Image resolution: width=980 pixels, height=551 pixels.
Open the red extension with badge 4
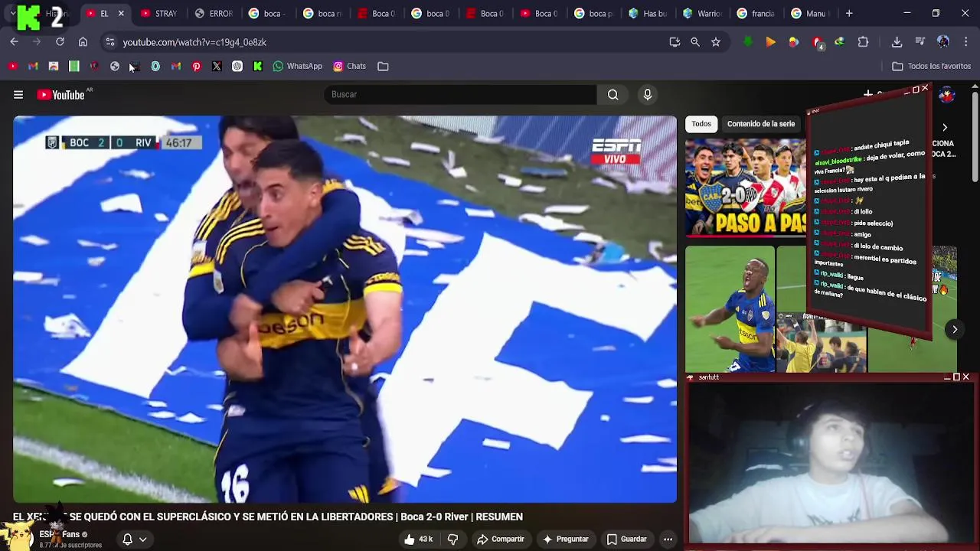pos(818,43)
